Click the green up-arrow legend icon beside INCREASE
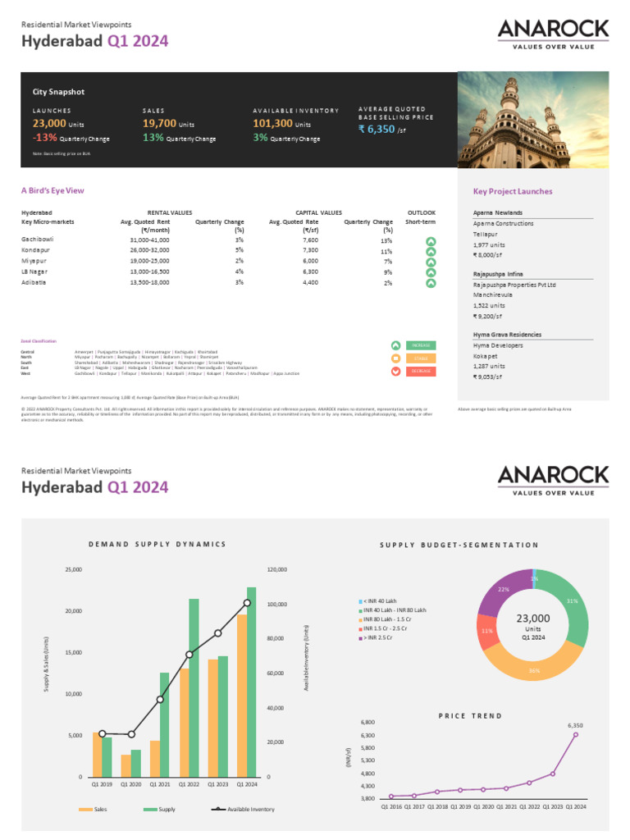630x840 pixels. click(x=396, y=345)
